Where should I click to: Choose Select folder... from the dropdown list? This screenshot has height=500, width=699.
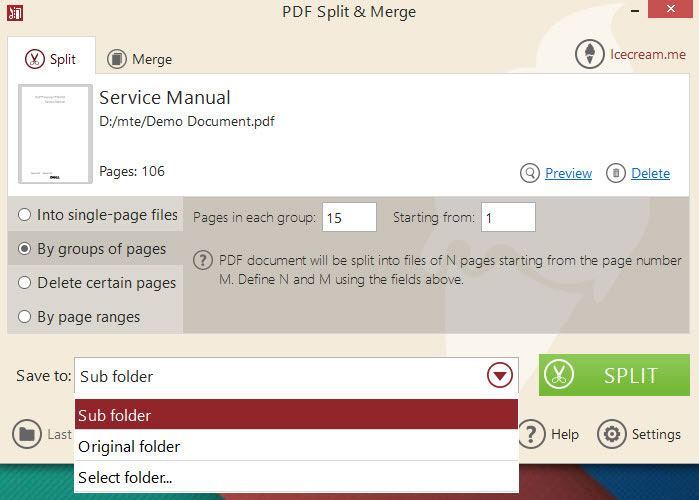pyautogui.click(x=296, y=477)
